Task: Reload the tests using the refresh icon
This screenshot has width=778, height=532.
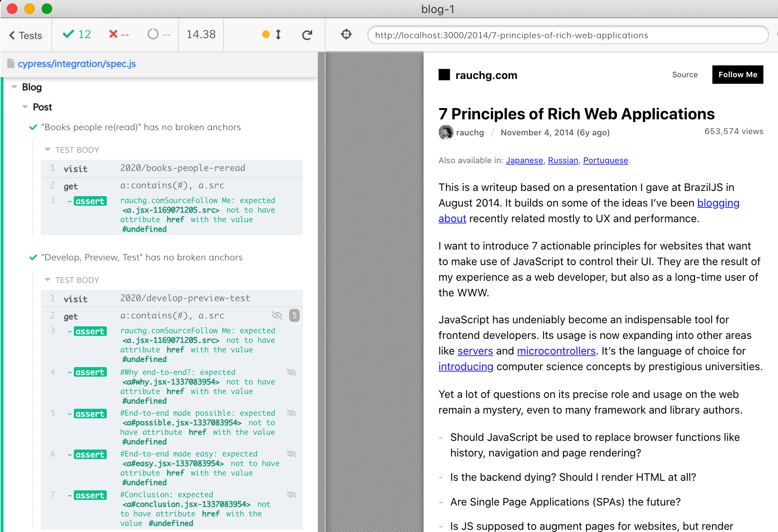Action: [x=307, y=35]
